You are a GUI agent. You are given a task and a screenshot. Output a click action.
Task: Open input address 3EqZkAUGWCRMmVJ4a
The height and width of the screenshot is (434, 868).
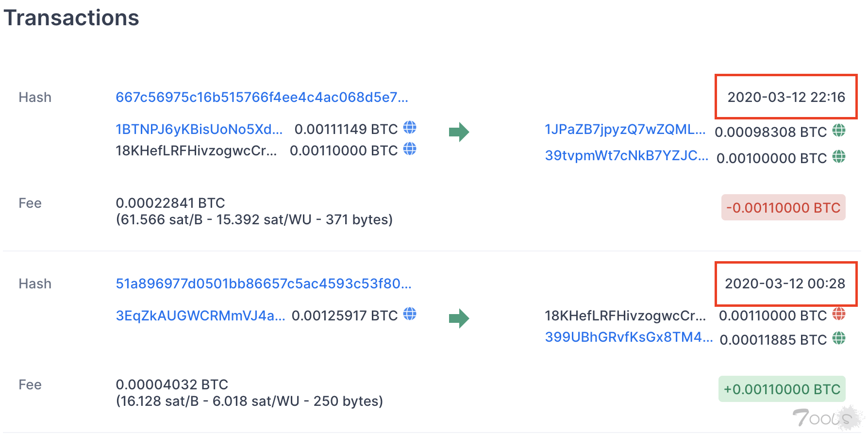coord(200,316)
